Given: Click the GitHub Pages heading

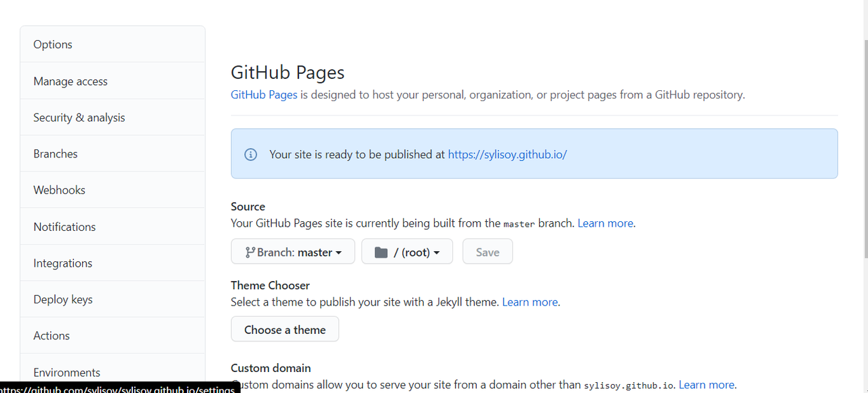Looking at the screenshot, I should point(288,72).
